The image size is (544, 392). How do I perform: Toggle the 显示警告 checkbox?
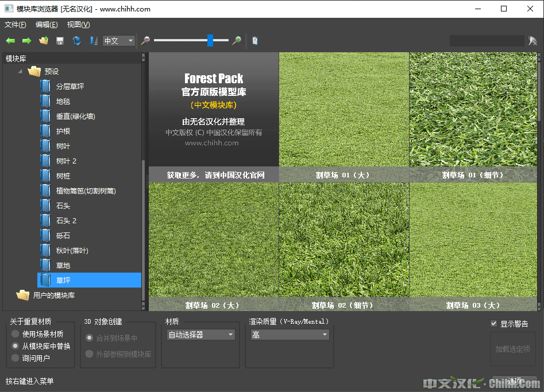click(x=493, y=324)
